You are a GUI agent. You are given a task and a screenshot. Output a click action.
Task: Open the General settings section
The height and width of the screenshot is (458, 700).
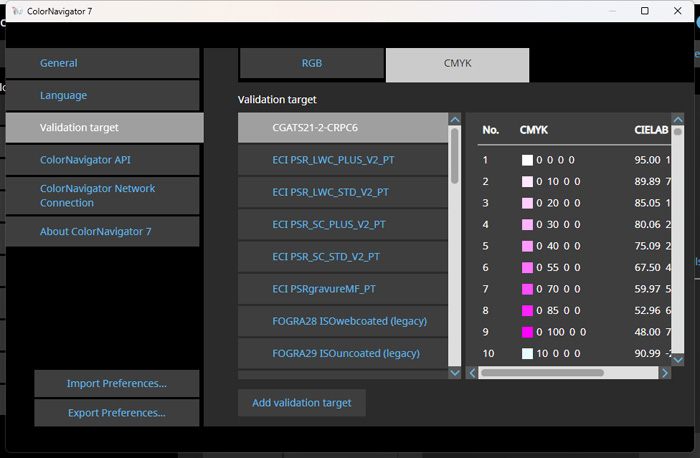coord(102,63)
